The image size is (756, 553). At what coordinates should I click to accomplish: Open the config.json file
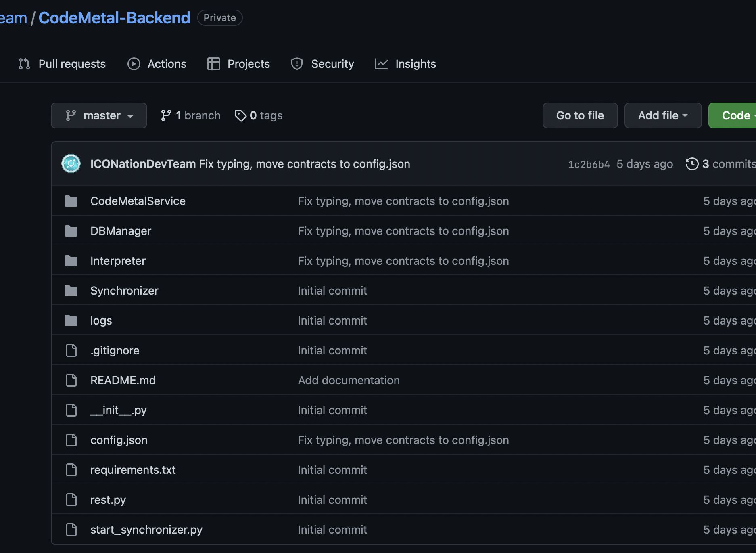(x=119, y=440)
